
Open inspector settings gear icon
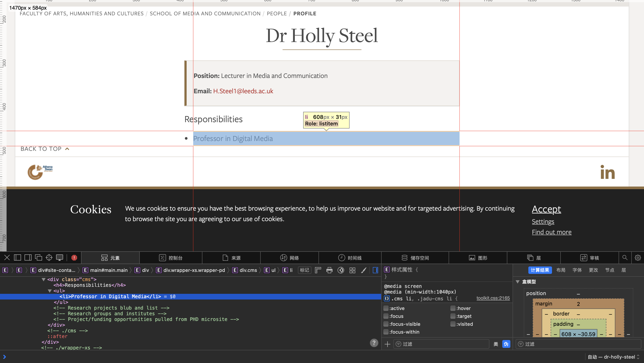click(x=638, y=257)
